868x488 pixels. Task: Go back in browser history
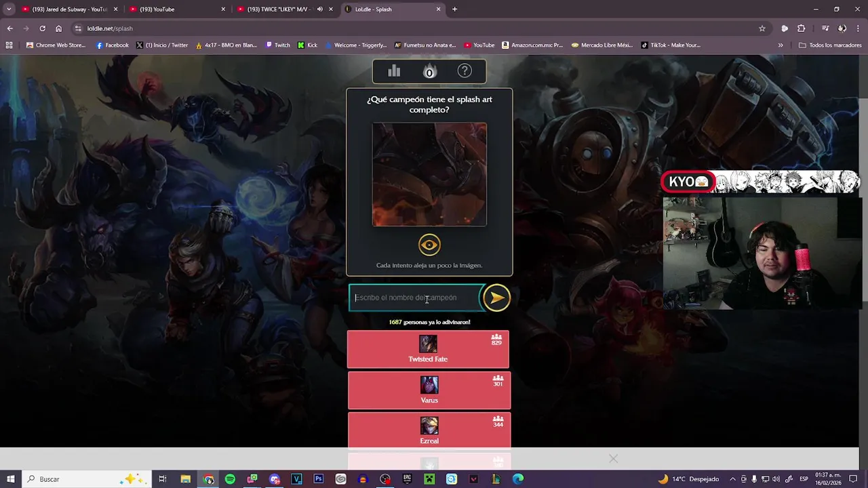click(x=9, y=28)
